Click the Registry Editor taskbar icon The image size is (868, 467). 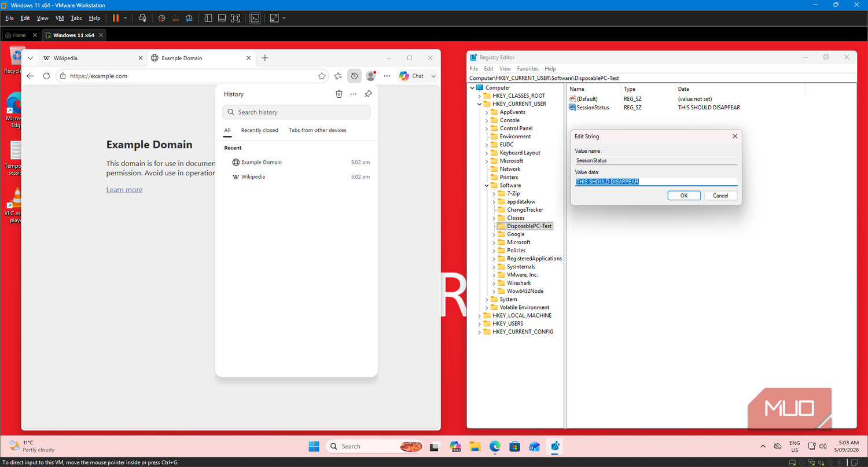point(554,446)
